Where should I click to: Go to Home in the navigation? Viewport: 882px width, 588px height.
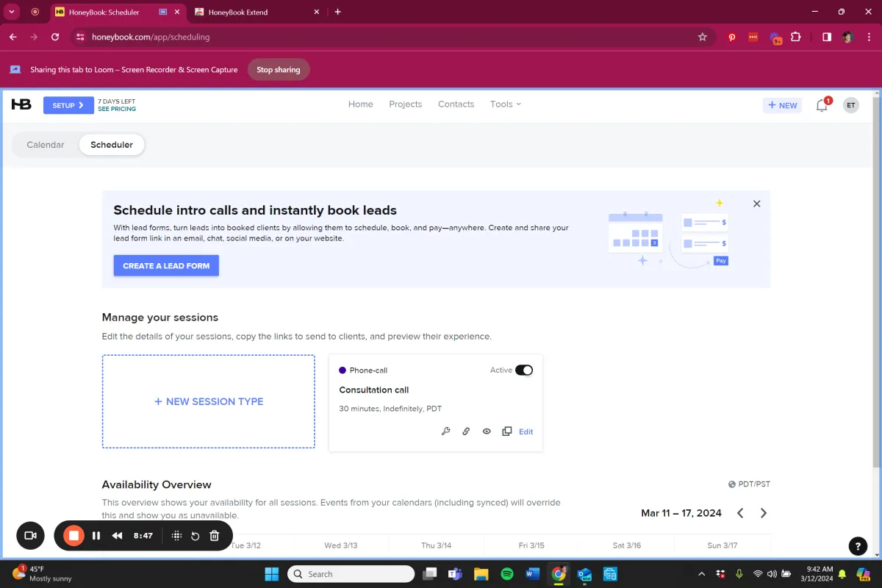(361, 104)
